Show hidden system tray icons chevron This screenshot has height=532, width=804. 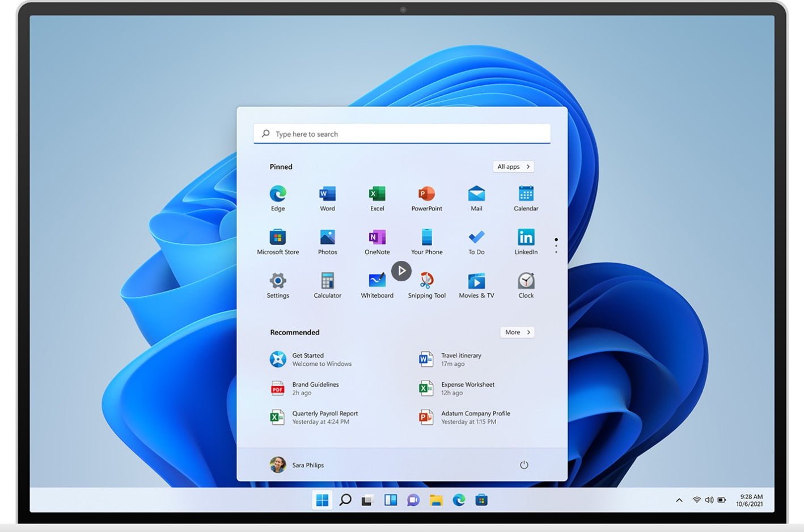pos(679,500)
